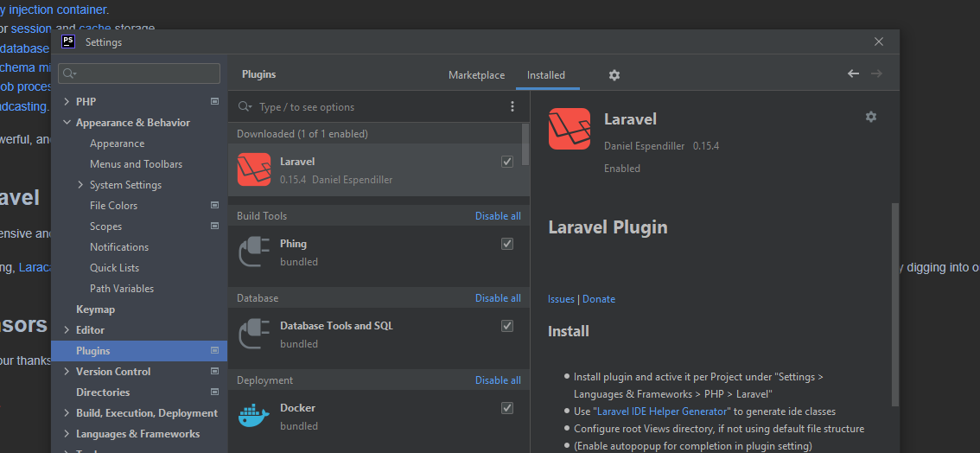
Task: Select the Laravel plugin row
Action: pyautogui.click(x=379, y=170)
